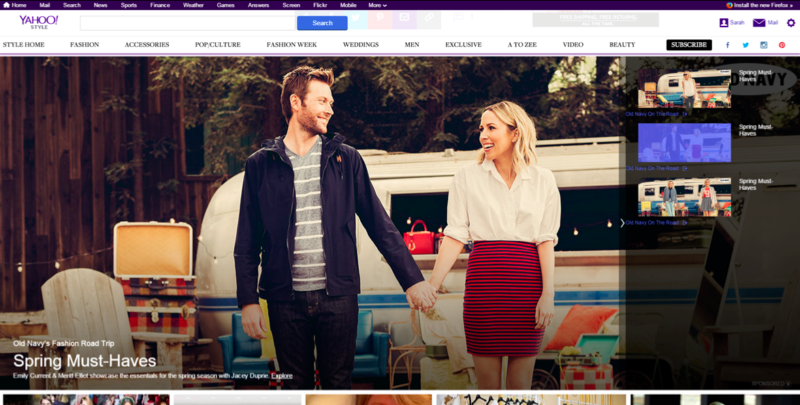Open the Sarah account name link
The width and height of the screenshot is (800, 405).
tap(737, 23)
